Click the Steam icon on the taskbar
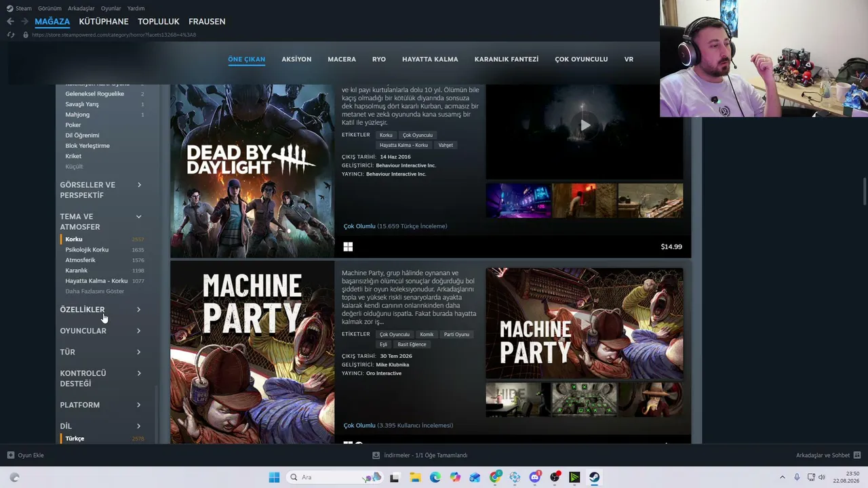 point(594,477)
